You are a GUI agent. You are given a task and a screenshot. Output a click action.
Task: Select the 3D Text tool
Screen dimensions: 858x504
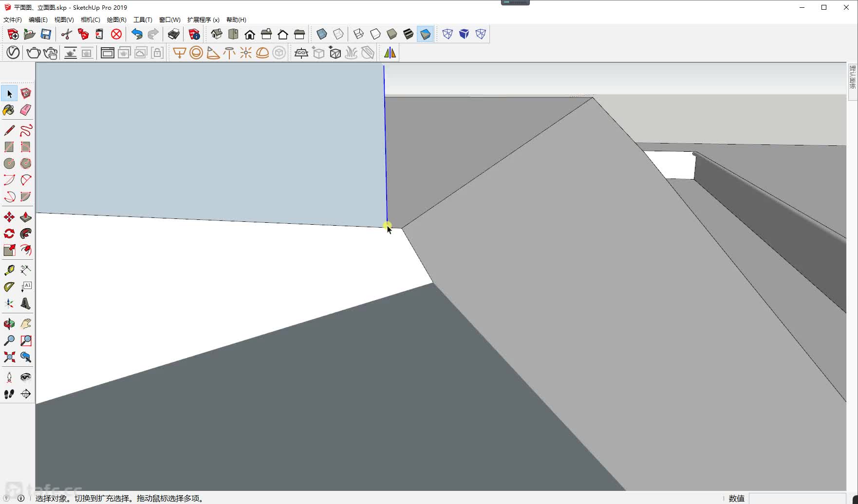(x=26, y=304)
